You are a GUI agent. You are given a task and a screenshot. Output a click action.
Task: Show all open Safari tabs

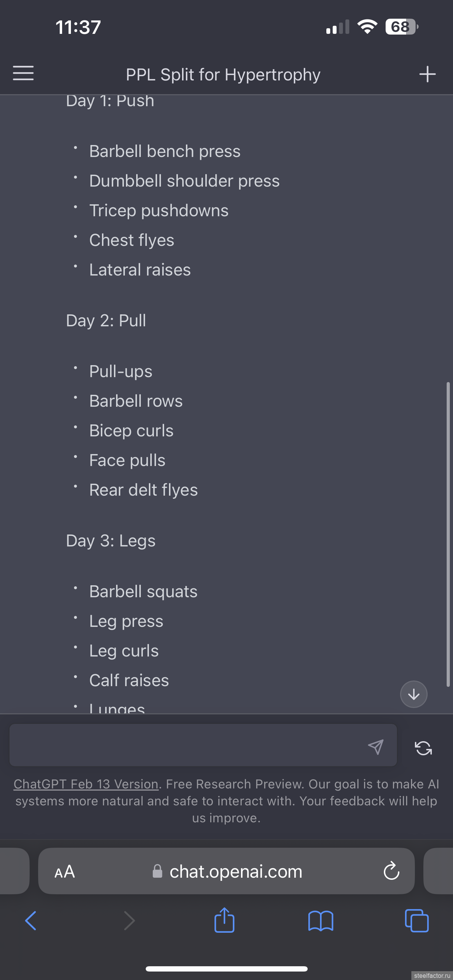[417, 921]
